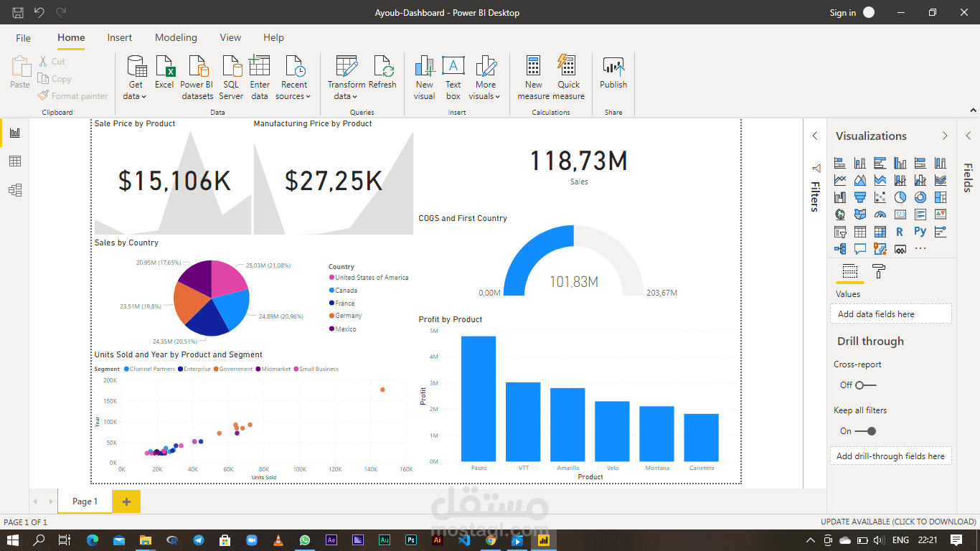Open the Get data dropdown

pyautogui.click(x=136, y=78)
